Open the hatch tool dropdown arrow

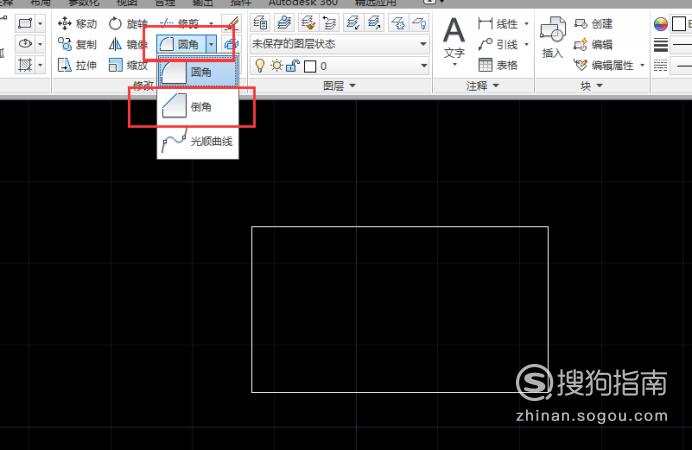[40, 65]
